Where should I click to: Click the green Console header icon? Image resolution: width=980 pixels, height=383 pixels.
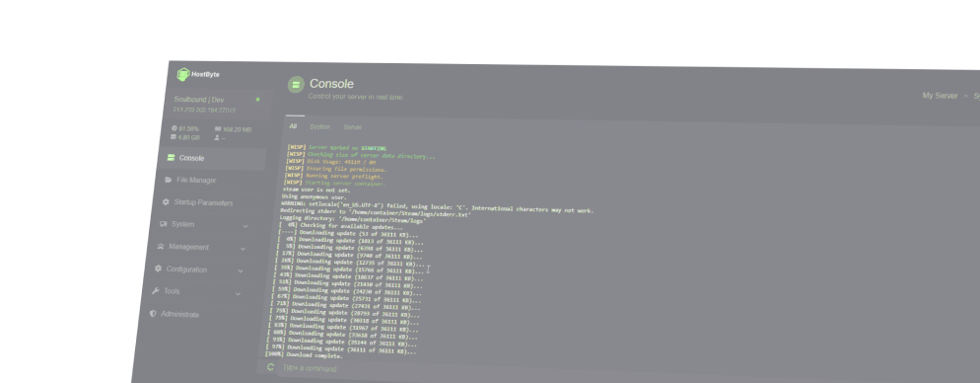(296, 85)
